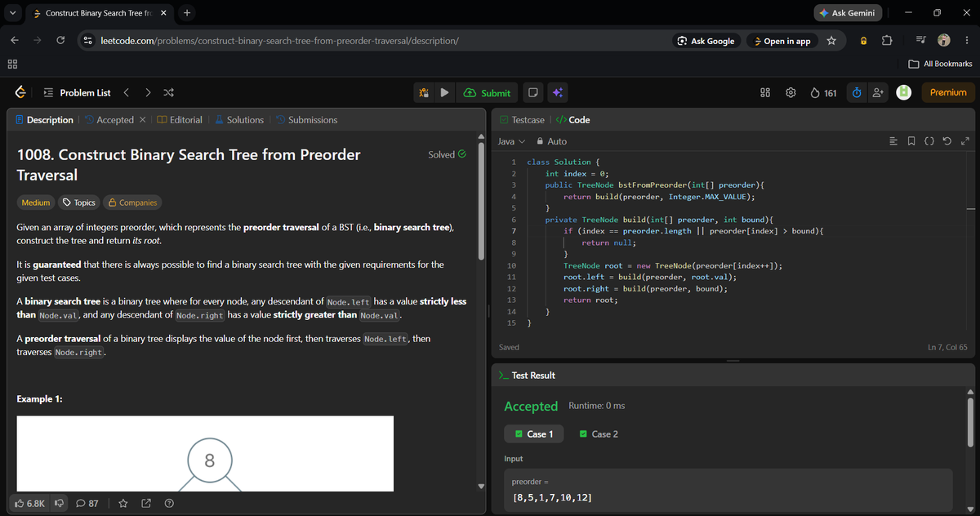
Task: Click the binary tree example image
Action: pyautogui.click(x=205, y=454)
